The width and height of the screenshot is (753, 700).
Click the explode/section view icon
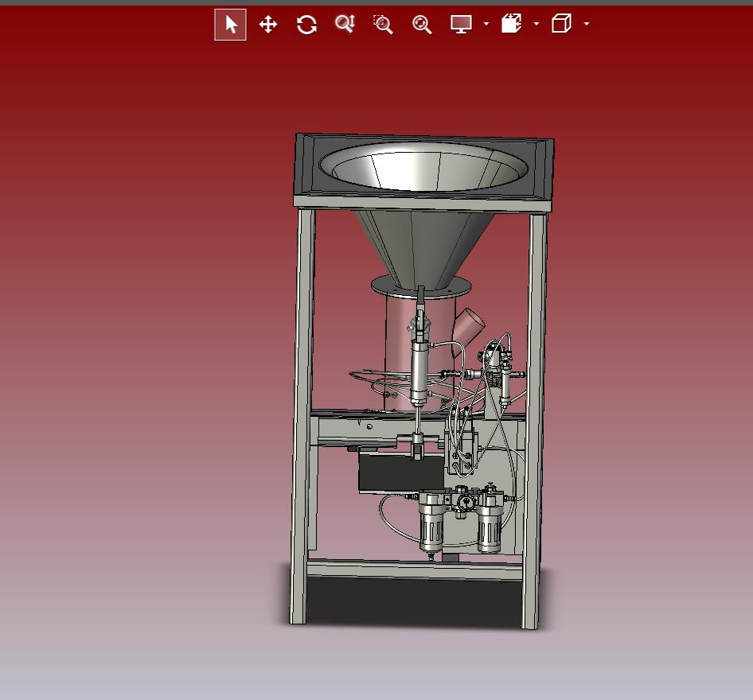(512, 24)
